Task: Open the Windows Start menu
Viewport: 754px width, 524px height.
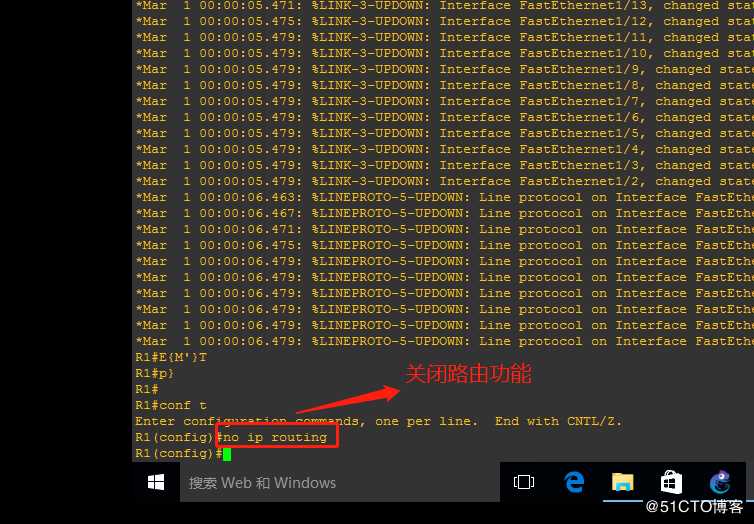Action: (156, 482)
